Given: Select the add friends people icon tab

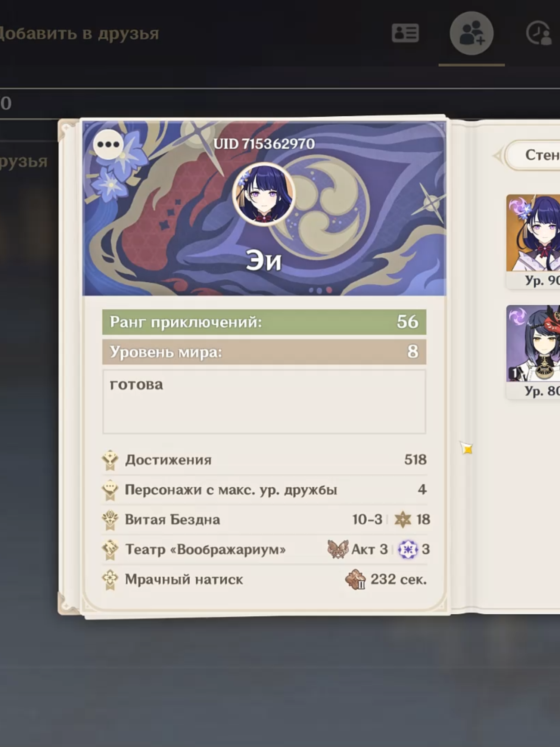Looking at the screenshot, I should [x=472, y=33].
